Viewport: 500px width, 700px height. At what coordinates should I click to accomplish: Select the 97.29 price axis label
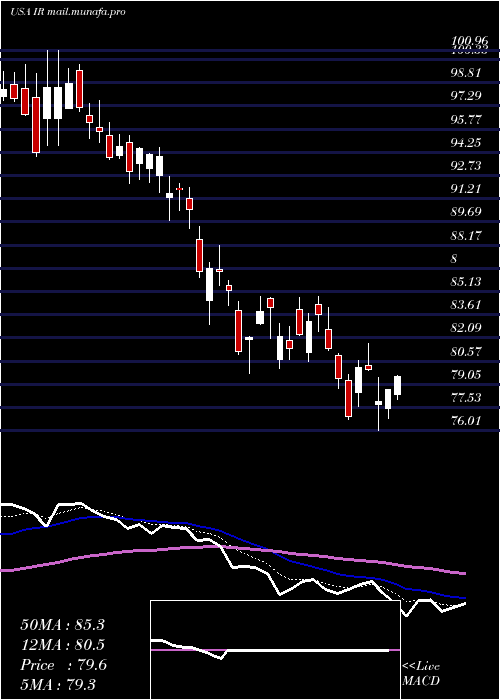(x=466, y=95)
